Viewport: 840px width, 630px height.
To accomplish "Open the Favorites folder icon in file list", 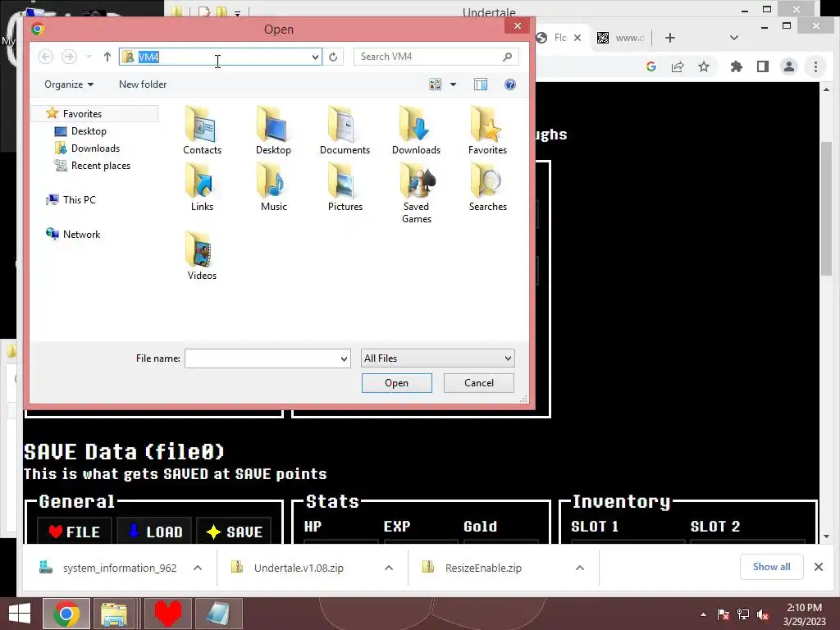I will click(487, 130).
